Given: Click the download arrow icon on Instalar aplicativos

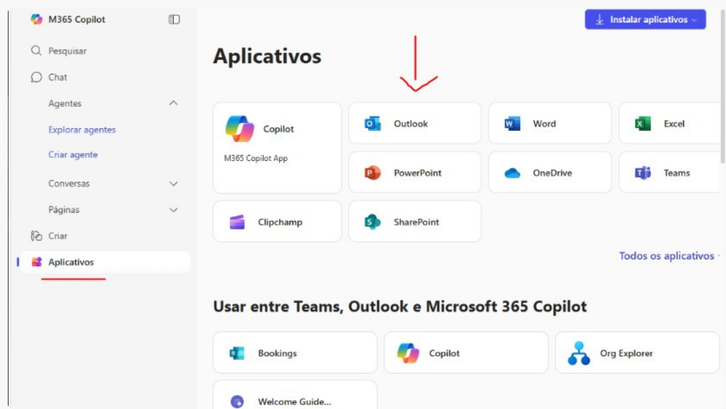Looking at the screenshot, I should click(600, 19).
